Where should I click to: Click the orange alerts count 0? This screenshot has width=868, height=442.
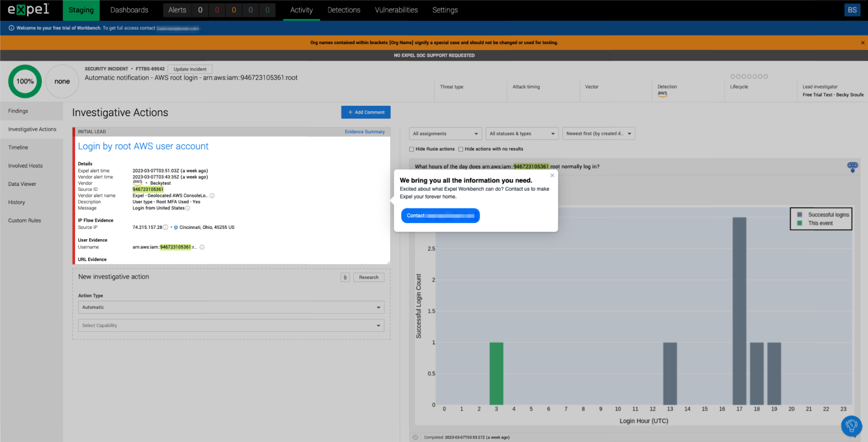(234, 10)
